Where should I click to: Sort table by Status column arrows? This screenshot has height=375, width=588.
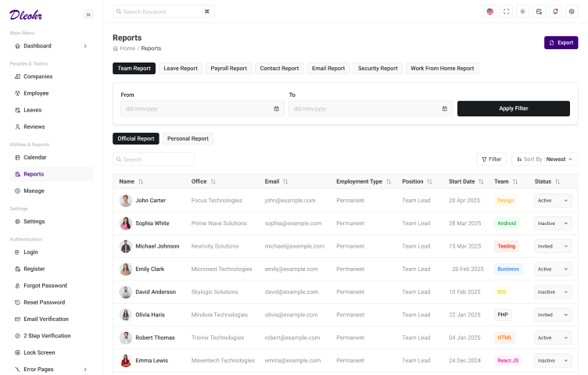(x=558, y=181)
